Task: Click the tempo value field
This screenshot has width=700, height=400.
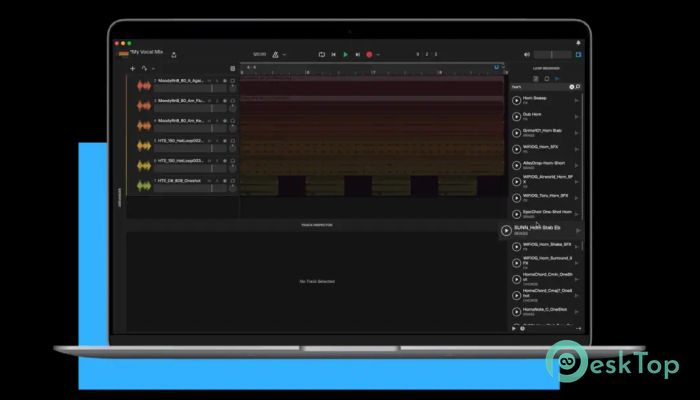Action: click(259, 54)
